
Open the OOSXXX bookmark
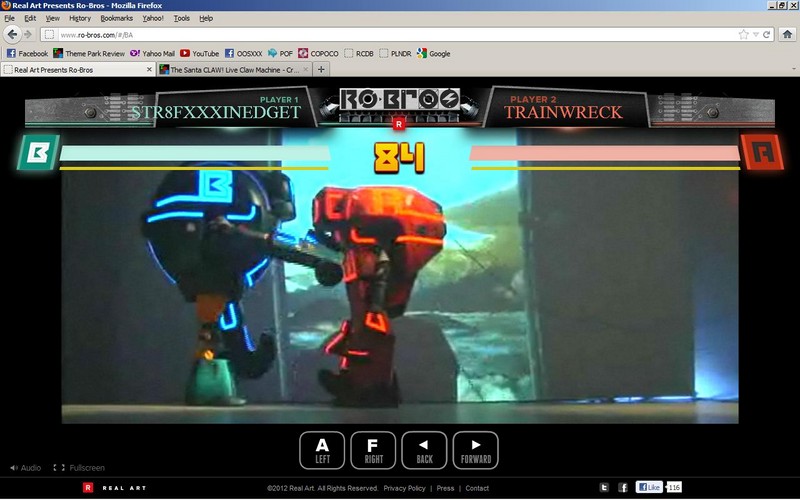[244, 53]
